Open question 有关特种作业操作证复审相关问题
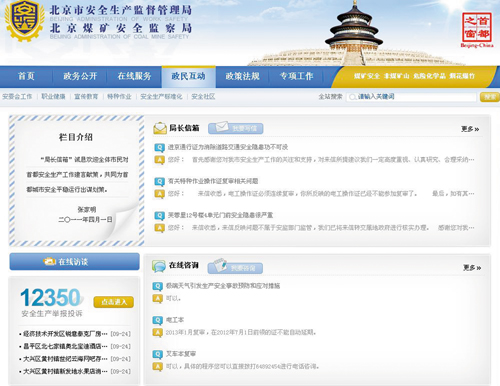The width and height of the screenshot is (500, 386). [213, 181]
